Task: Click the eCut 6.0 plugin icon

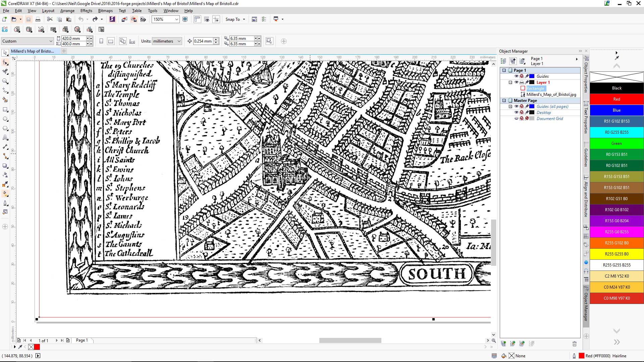Action: [5, 29]
